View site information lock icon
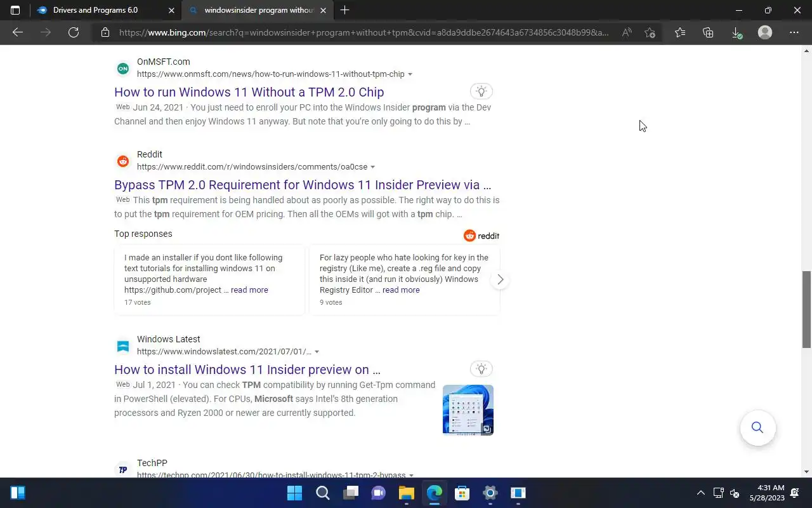Image resolution: width=812 pixels, height=508 pixels. point(105,32)
